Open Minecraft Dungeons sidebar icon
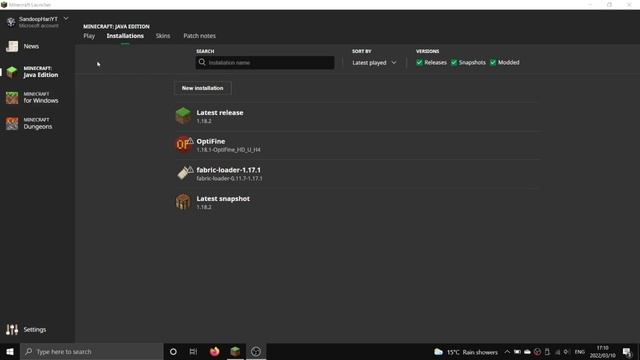The width and height of the screenshot is (640, 360). pos(12,124)
